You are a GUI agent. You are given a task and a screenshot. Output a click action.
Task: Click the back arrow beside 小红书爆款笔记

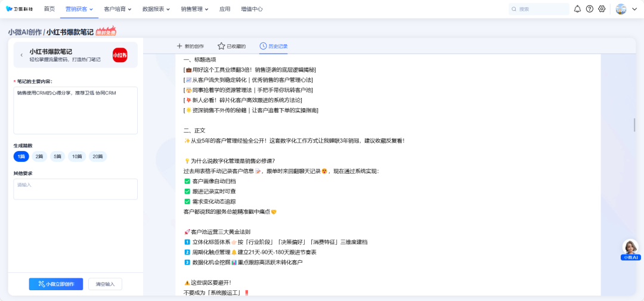point(21,55)
